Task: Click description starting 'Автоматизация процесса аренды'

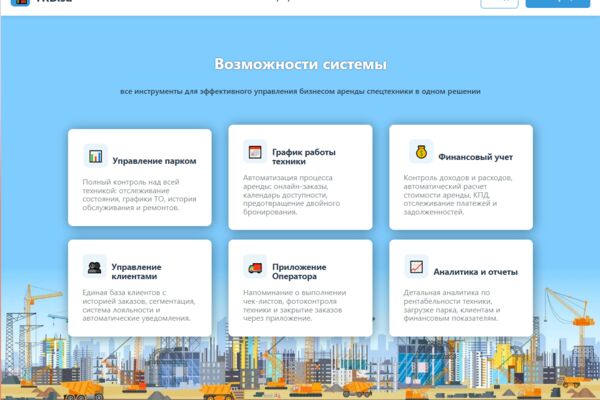Action: point(292,195)
